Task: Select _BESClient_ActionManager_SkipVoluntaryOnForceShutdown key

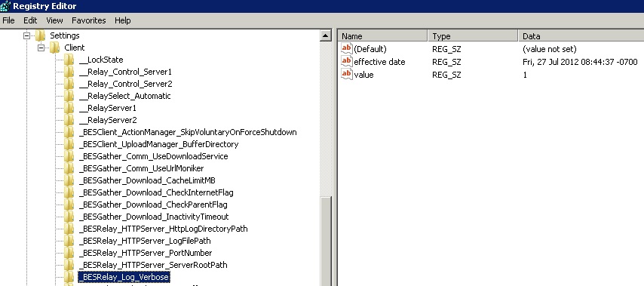Action: [187, 132]
